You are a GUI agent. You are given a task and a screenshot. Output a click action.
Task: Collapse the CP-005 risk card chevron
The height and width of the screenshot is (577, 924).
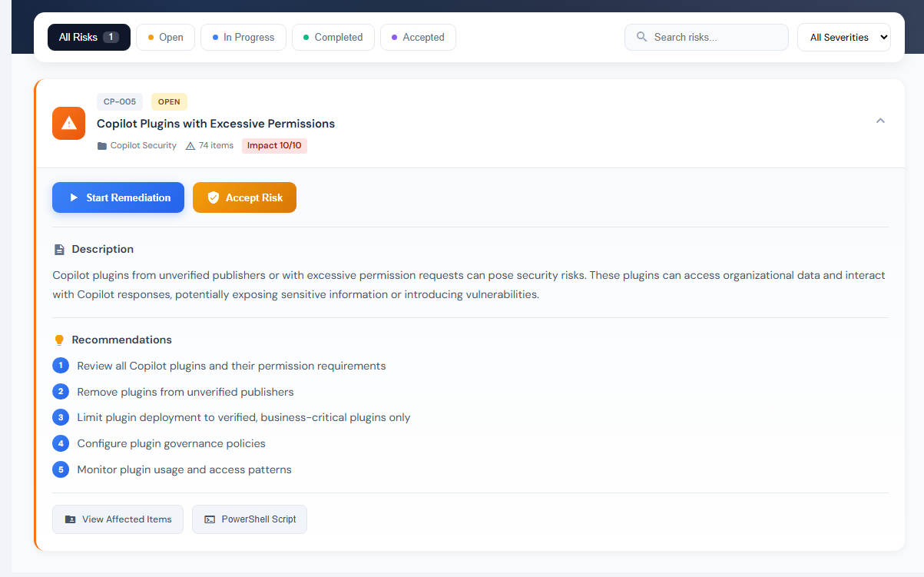(x=881, y=121)
